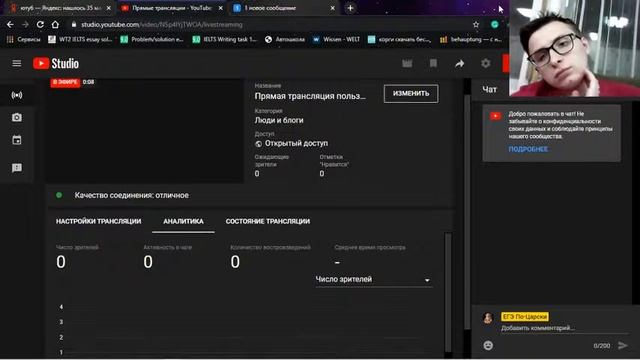The height and width of the screenshot is (360, 640).
Task: Click the red В ЭФИРЕ live badge
Action: pyautogui.click(x=65, y=82)
